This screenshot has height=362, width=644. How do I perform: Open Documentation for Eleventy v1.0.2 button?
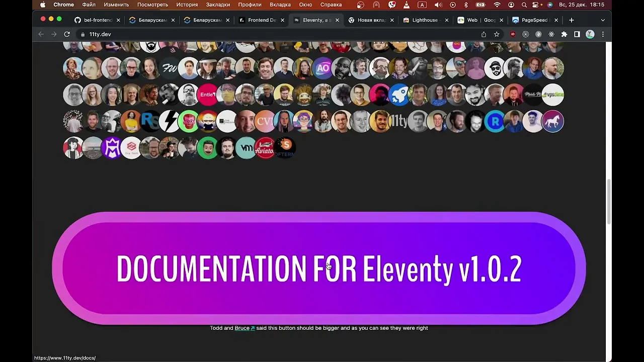tap(319, 268)
